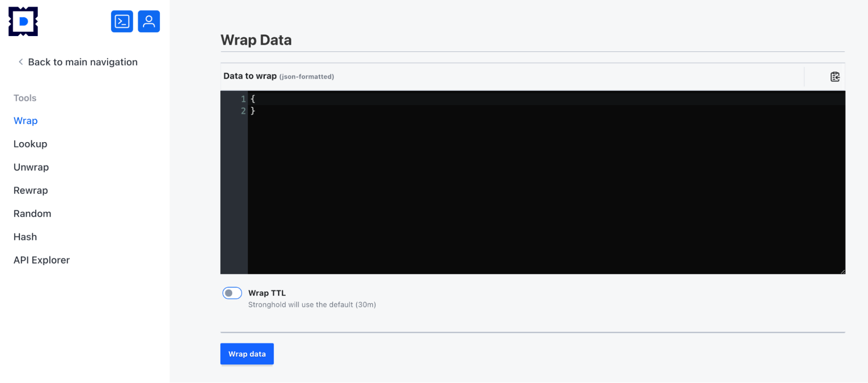Viewport: 868px width, 383px height.
Task: Click the back chevron arrow in the sidebar
Action: [x=20, y=62]
